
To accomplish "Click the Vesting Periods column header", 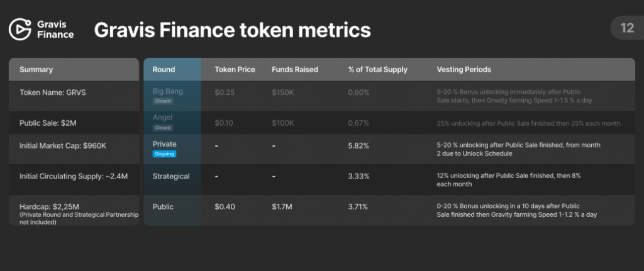I will click(464, 69).
